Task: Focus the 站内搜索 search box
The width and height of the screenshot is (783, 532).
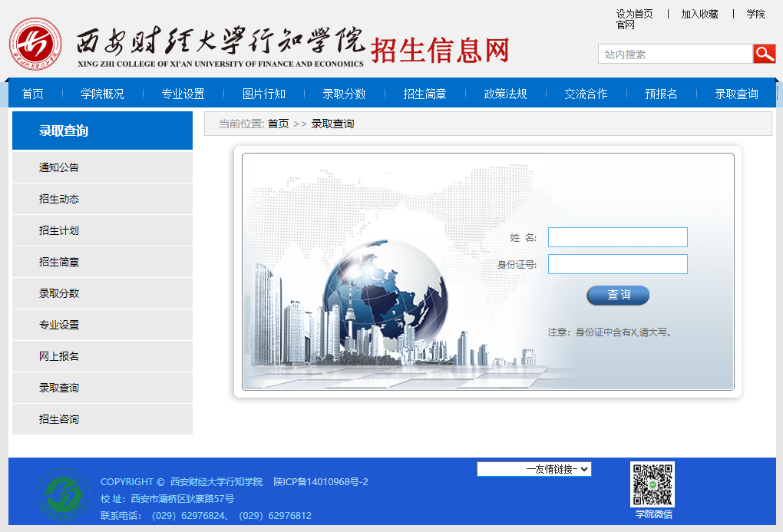Action: click(x=676, y=54)
